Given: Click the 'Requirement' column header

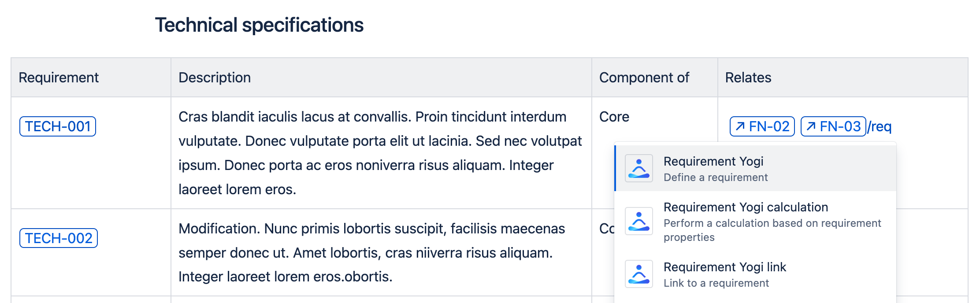Looking at the screenshot, I should [59, 78].
